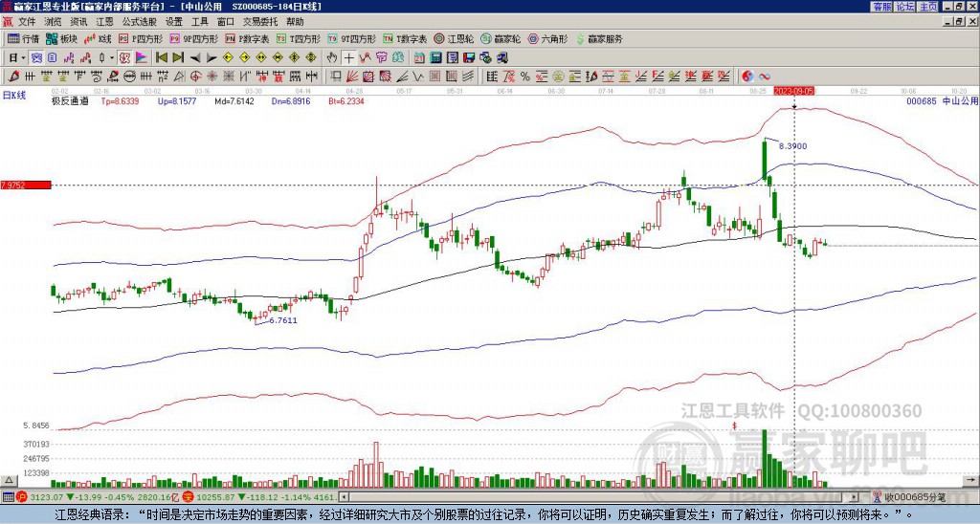Select the Gann fan lines tool
This screenshot has height=524, width=980.
pos(353,76)
